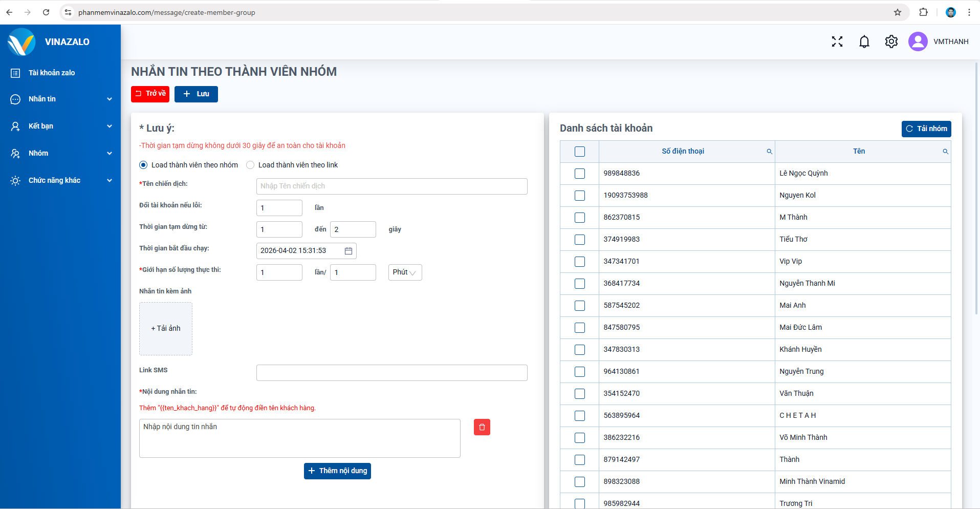Check the box for Lê Ngọc Quỳnh

579,174
